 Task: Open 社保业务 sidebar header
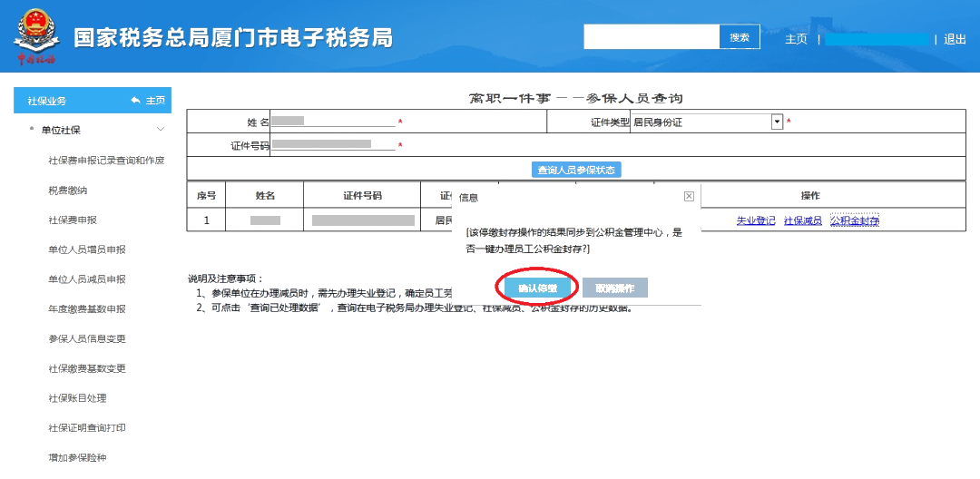pos(93,101)
